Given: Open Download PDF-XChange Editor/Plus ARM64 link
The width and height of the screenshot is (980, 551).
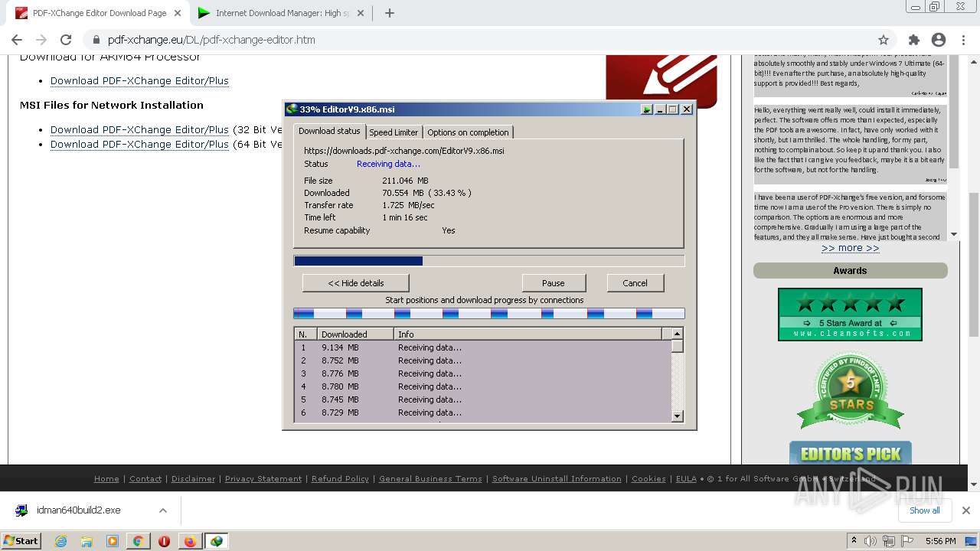Looking at the screenshot, I should 139,80.
